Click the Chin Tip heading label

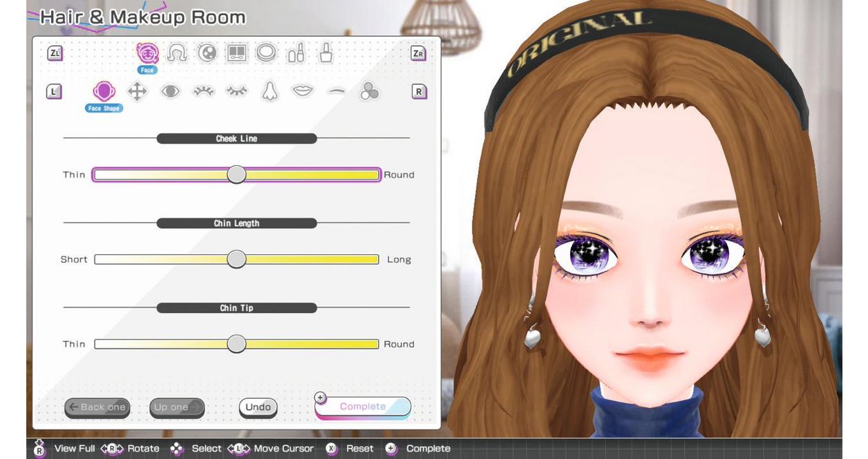(236, 308)
